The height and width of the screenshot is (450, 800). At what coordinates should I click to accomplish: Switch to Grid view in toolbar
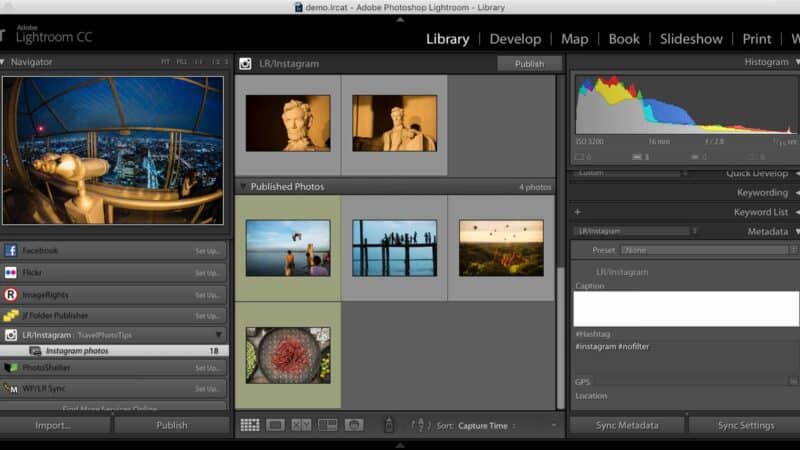[250, 425]
